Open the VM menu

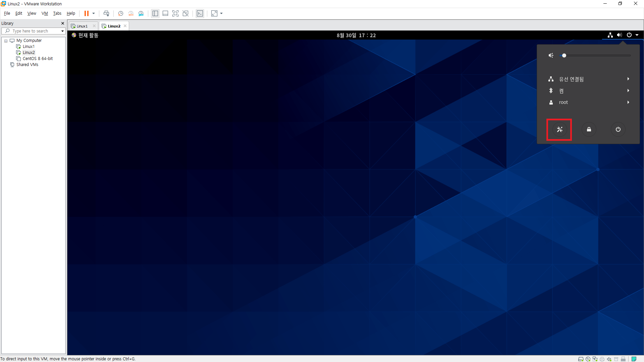[45, 13]
